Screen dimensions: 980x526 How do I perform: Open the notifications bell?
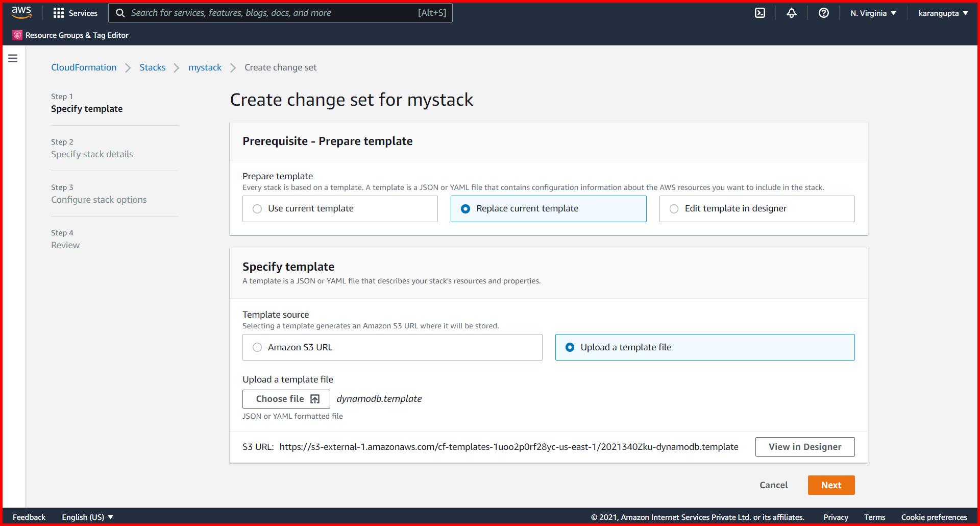[x=792, y=13]
